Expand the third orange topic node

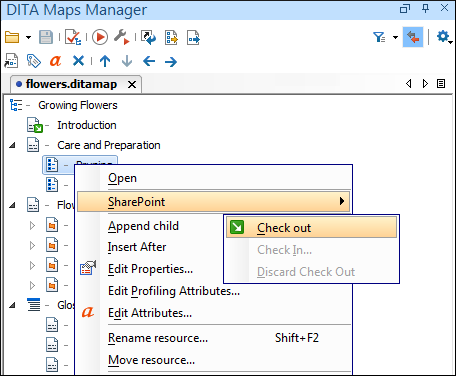[x=32, y=266]
